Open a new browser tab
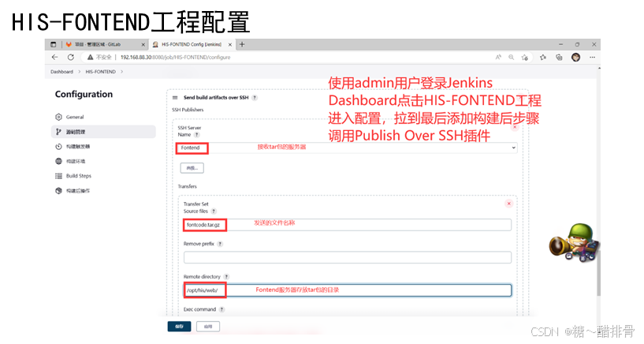 point(242,44)
